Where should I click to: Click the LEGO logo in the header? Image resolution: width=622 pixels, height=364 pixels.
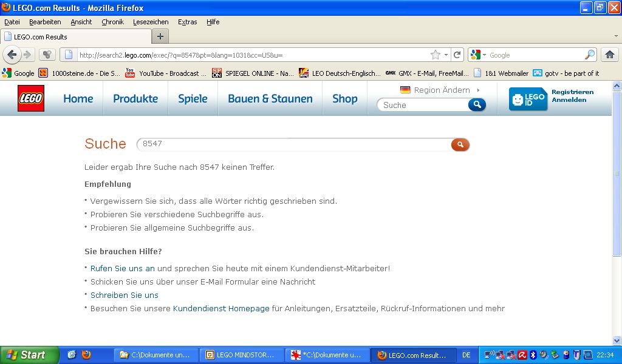pyautogui.click(x=30, y=99)
